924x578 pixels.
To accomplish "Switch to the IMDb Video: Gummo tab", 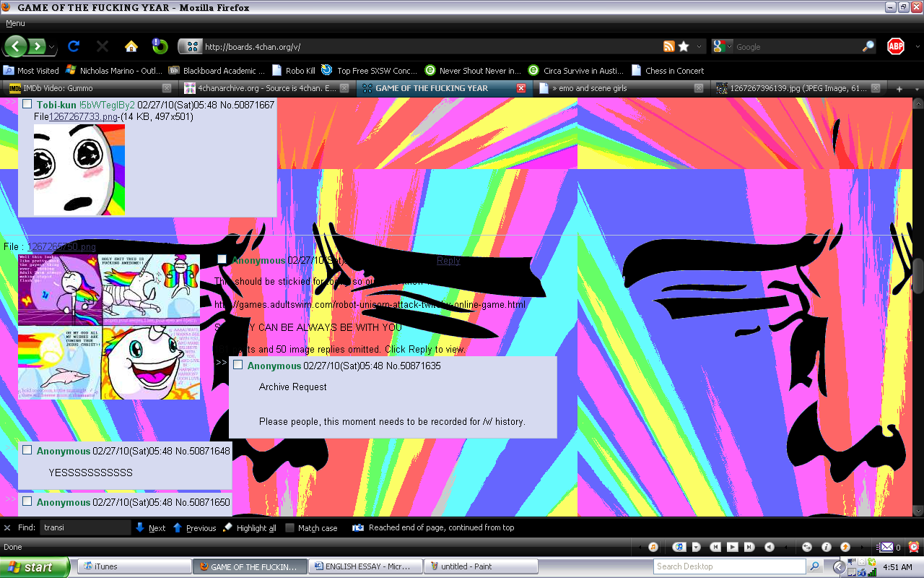I will pyautogui.click(x=90, y=88).
